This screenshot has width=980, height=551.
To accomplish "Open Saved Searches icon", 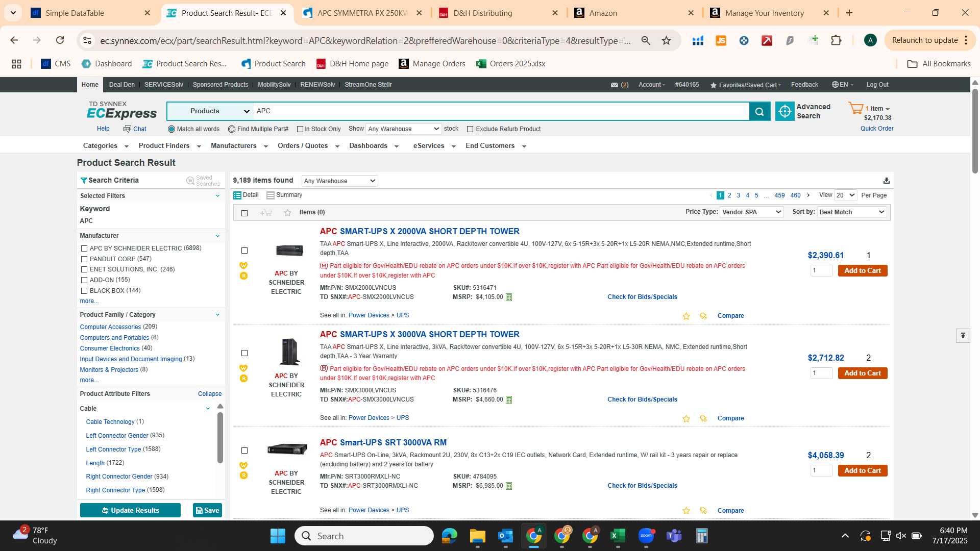I will pos(190,181).
